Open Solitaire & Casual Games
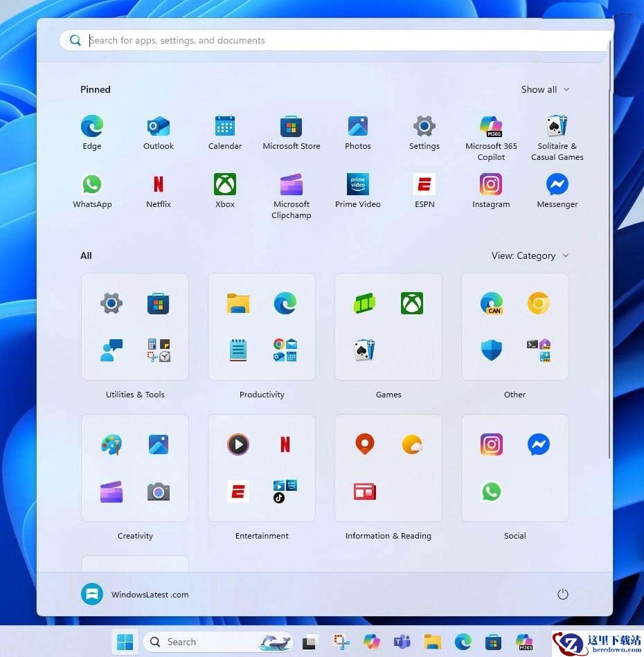This screenshot has width=644, height=657. point(557,138)
